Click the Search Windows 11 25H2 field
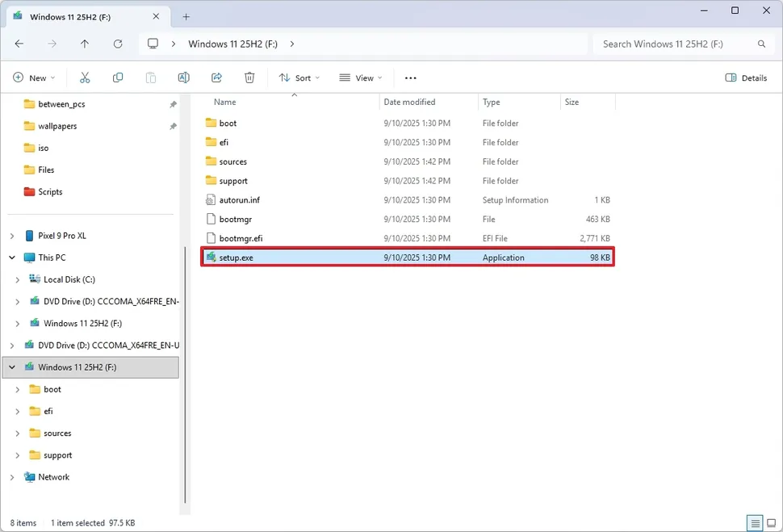This screenshot has height=532, width=783. pos(676,44)
